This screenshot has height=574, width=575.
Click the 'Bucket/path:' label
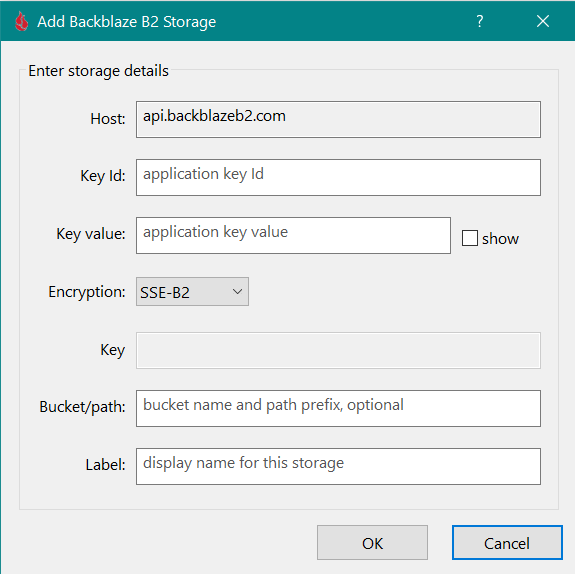pos(82,407)
